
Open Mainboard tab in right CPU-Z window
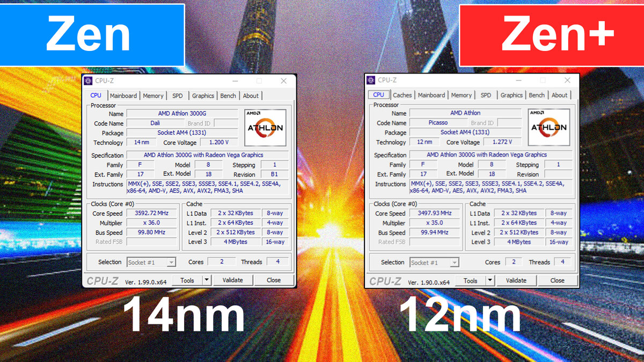point(431,95)
